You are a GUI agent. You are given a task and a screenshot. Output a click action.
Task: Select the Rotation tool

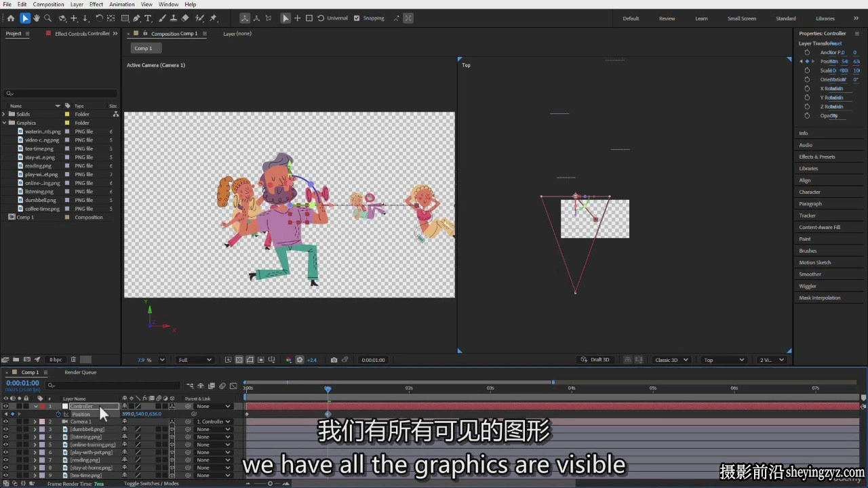point(99,18)
